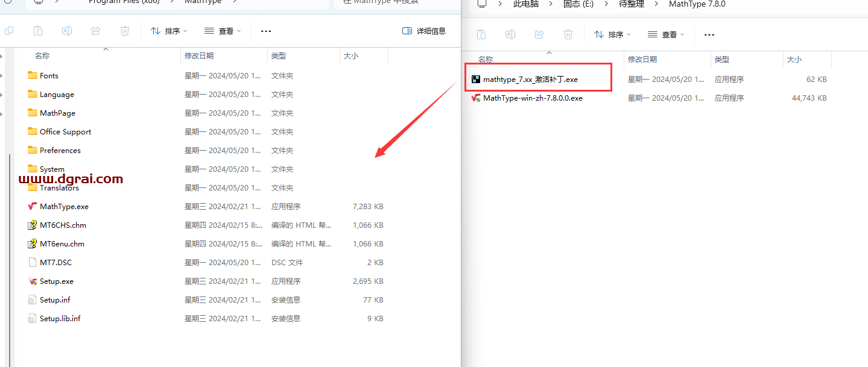Image resolution: width=868 pixels, height=367 pixels.
Task: Sort right window by 修改日期 column
Action: click(x=642, y=59)
